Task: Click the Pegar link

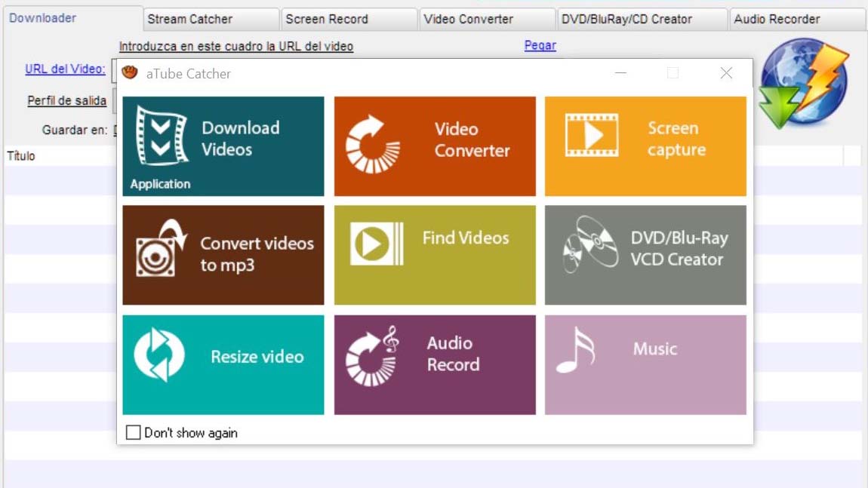Action: point(540,45)
